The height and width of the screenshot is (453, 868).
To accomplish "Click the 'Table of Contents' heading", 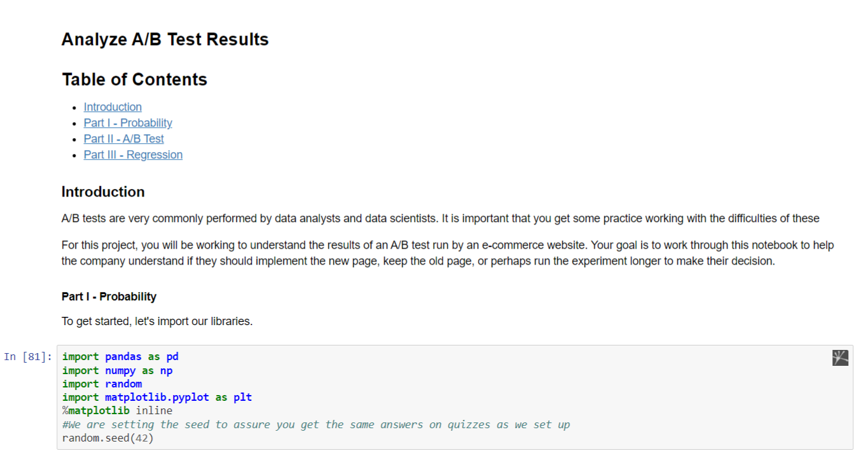I will coord(134,80).
